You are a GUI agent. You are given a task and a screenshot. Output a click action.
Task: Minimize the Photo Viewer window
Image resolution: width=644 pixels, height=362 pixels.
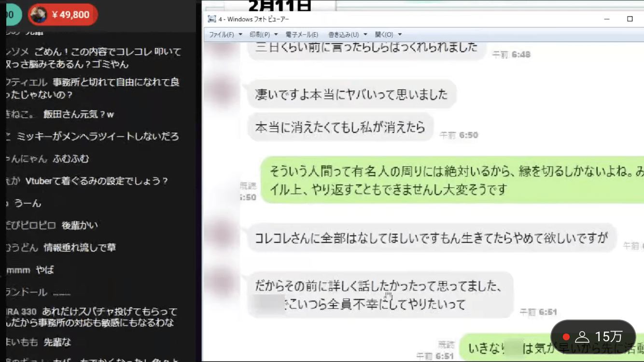(x=607, y=19)
